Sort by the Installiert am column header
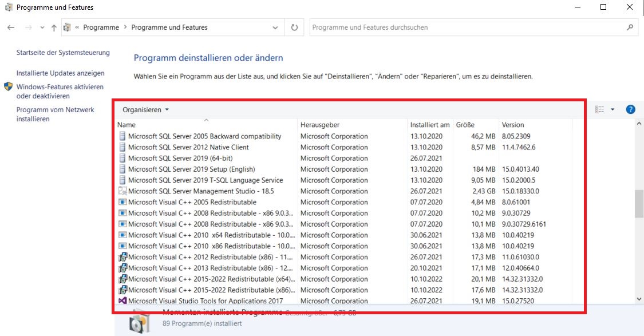Screen dimensions: 644x336 429,125
